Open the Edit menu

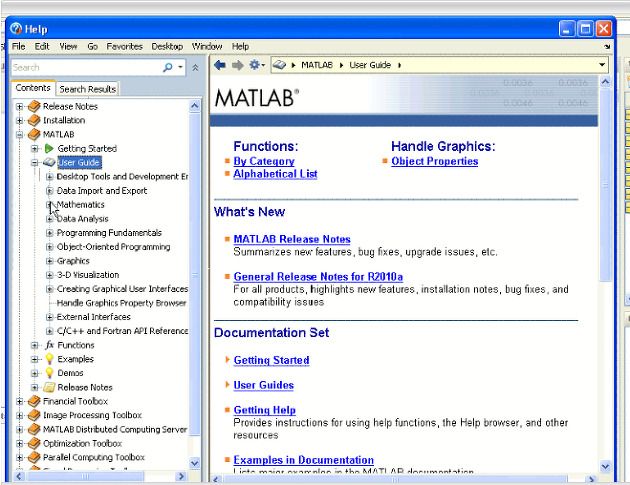pos(42,47)
